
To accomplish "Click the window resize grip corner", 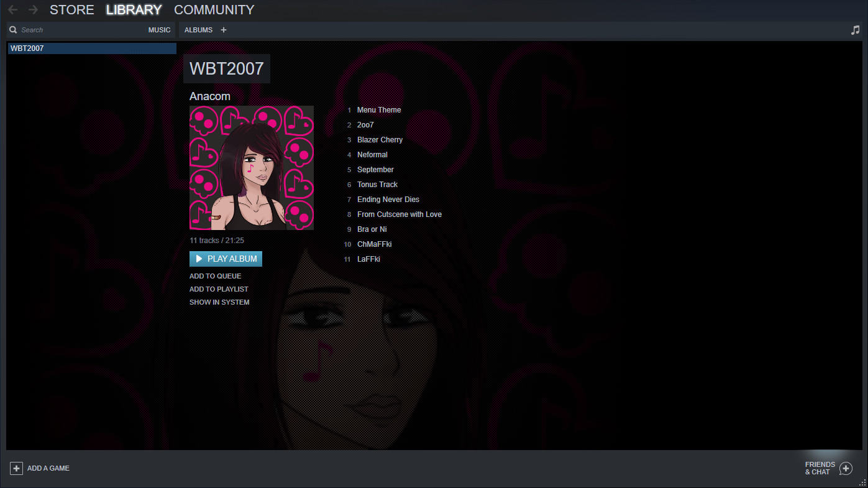I will tap(862, 482).
